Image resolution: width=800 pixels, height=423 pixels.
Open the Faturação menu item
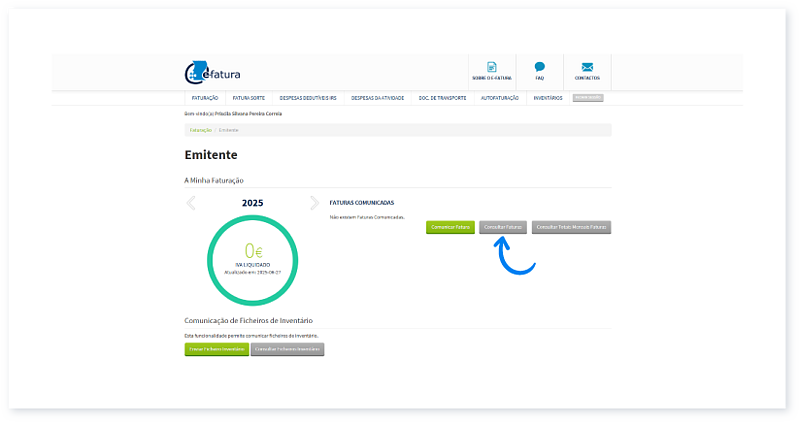click(204, 98)
